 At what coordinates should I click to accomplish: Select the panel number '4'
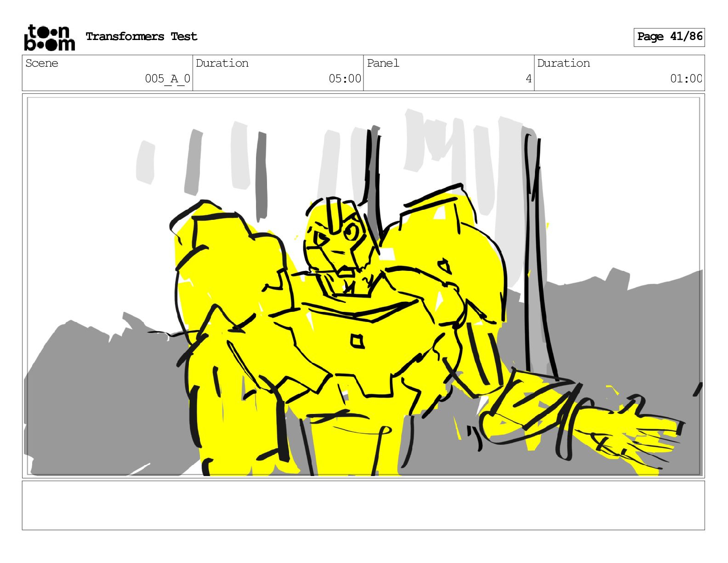click(x=529, y=79)
